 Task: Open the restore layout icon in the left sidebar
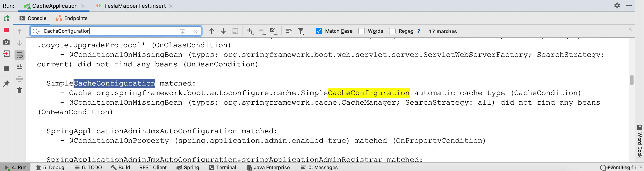click(7, 68)
